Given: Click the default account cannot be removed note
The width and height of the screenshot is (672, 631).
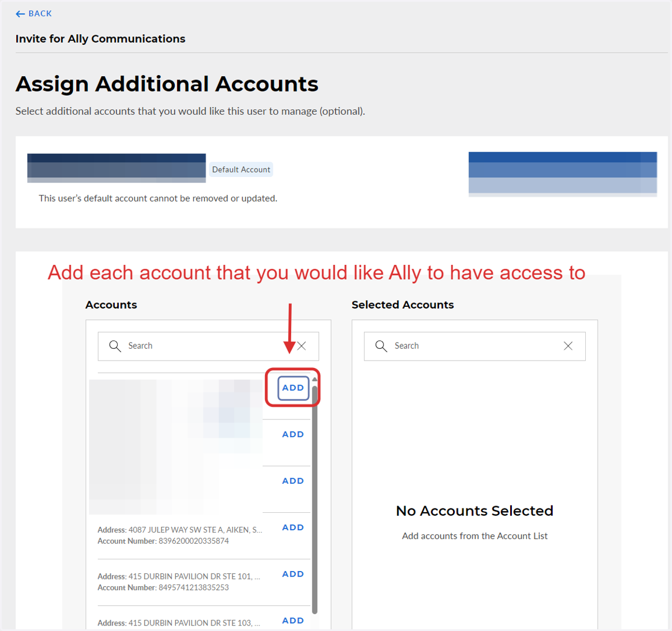Looking at the screenshot, I should 158,198.
